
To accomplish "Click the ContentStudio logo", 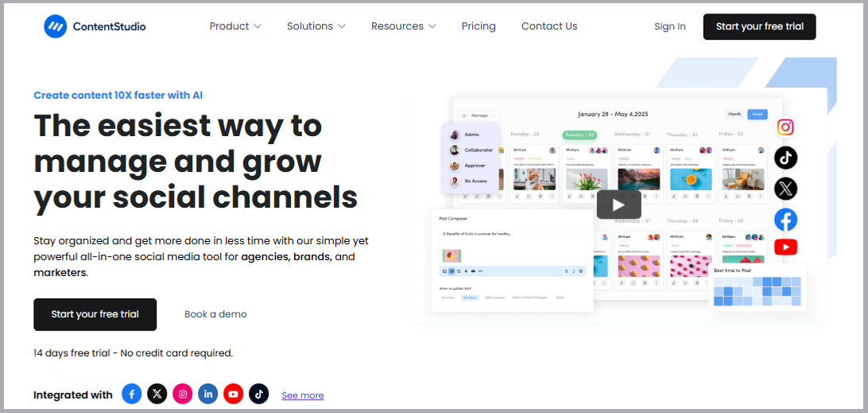I will (95, 26).
